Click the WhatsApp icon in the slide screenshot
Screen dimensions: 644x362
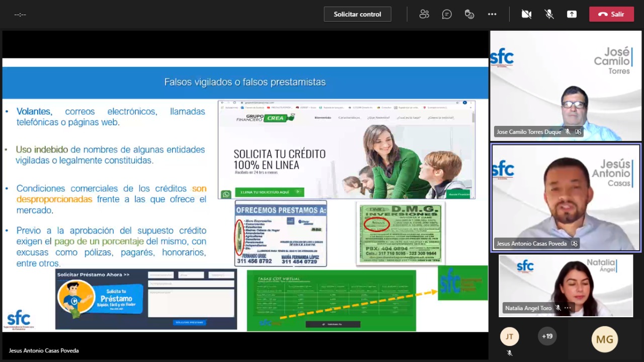pyautogui.click(x=226, y=194)
